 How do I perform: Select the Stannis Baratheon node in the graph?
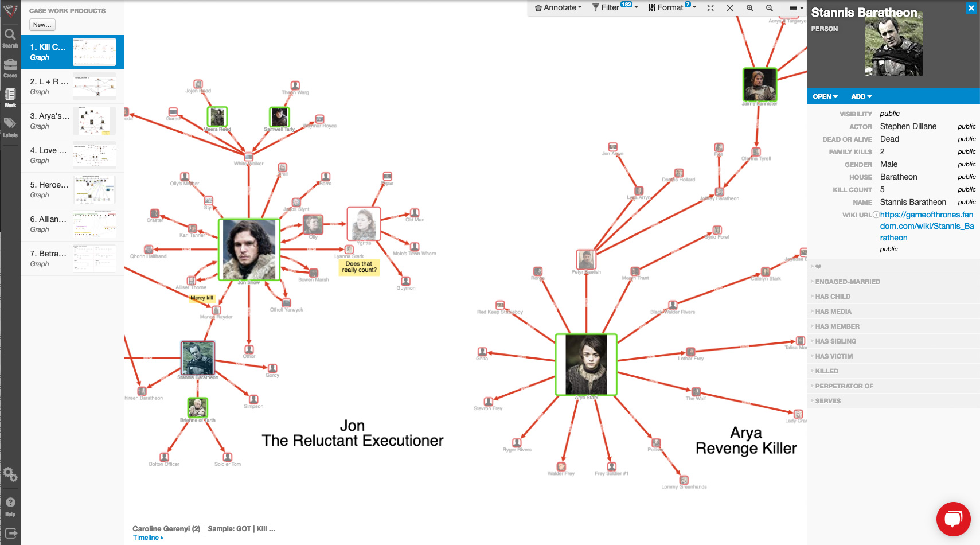click(198, 358)
